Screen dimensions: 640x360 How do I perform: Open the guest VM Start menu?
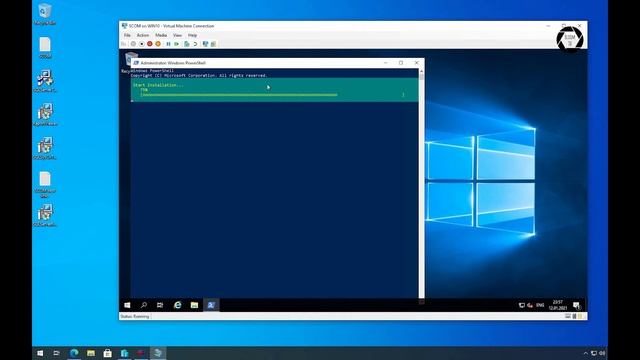[127, 305]
